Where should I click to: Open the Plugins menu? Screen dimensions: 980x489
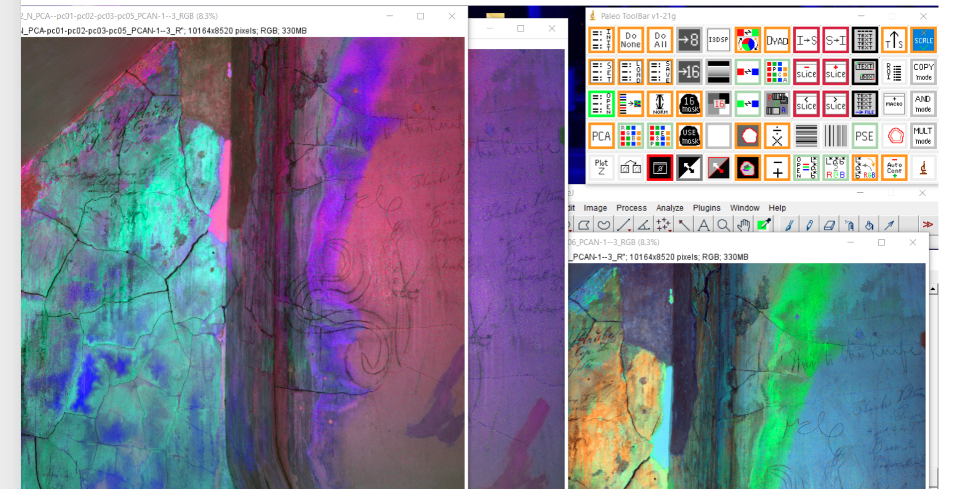click(x=706, y=208)
